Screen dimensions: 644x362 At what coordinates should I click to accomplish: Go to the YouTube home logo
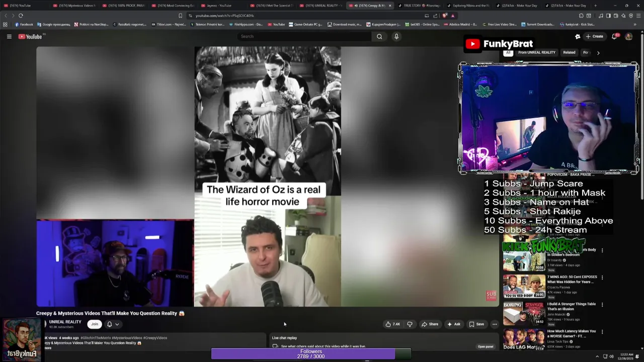coord(30,36)
